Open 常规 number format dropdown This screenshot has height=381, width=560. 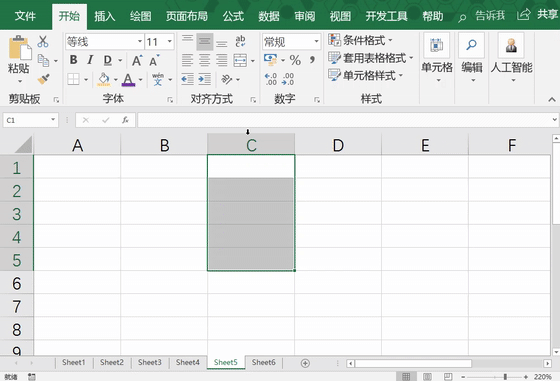316,42
